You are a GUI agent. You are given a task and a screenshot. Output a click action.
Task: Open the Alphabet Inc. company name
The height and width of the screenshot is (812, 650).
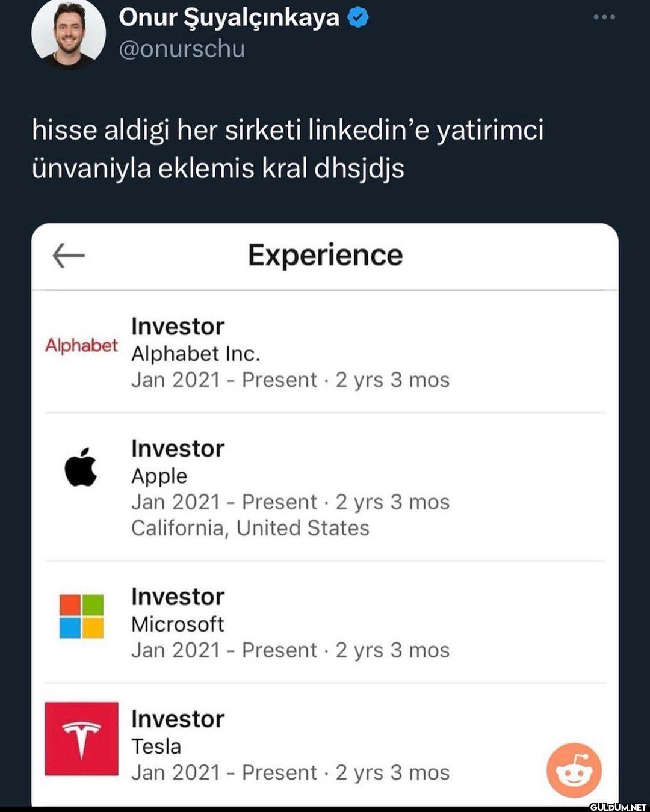196,354
